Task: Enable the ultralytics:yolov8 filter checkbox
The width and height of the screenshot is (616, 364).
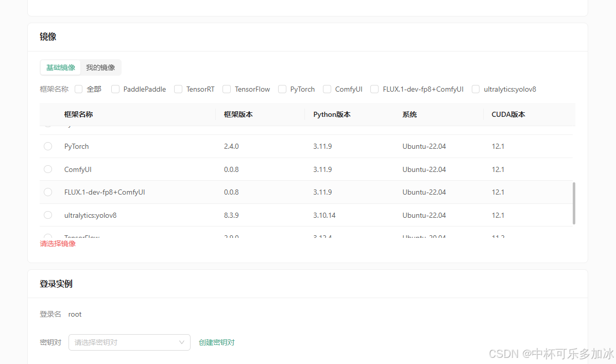Action: point(476,89)
